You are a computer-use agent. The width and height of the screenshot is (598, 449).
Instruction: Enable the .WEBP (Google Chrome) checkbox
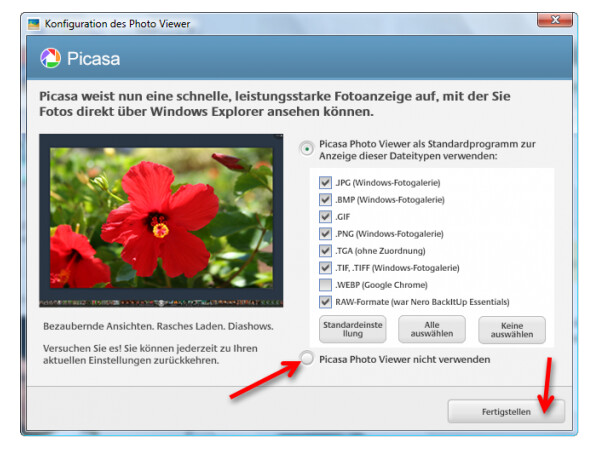point(325,285)
